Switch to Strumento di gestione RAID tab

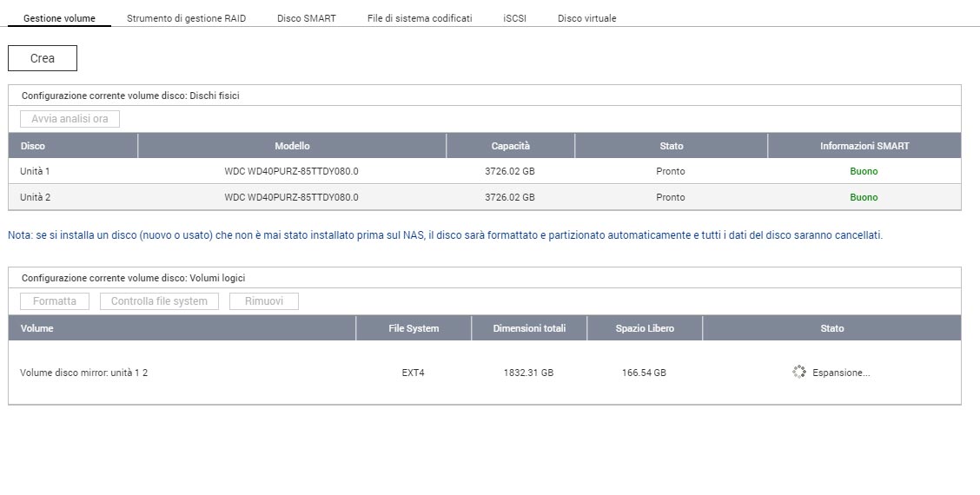186,18
